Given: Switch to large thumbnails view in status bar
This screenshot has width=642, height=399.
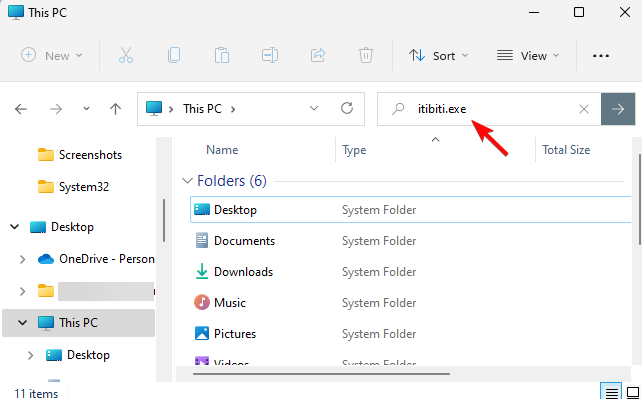Looking at the screenshot, I should click(633, 392).
